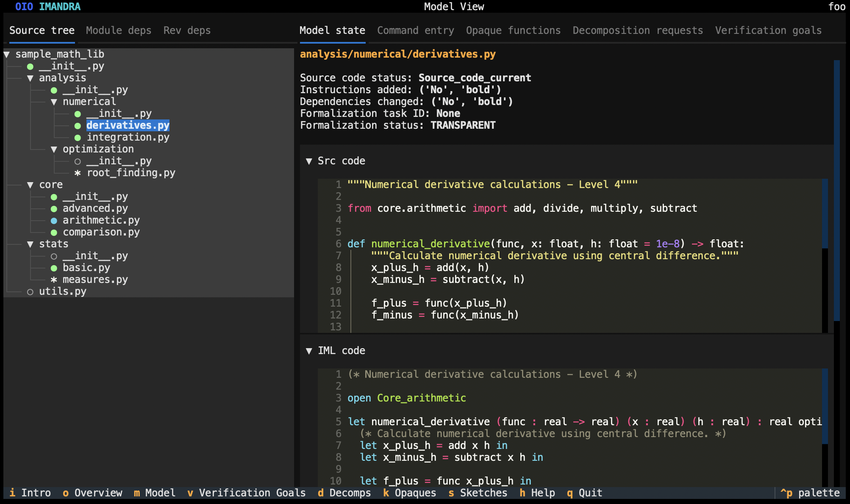Click green dot beside basic.py
Image resolution: width=850 pixels, height=504 pixels.
54,268
